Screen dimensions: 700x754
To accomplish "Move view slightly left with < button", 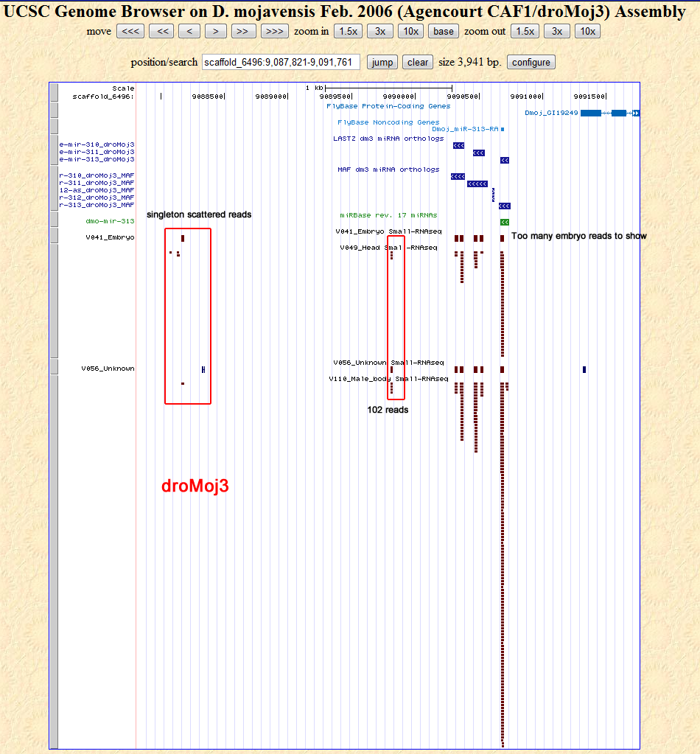I will click(189, 31).
